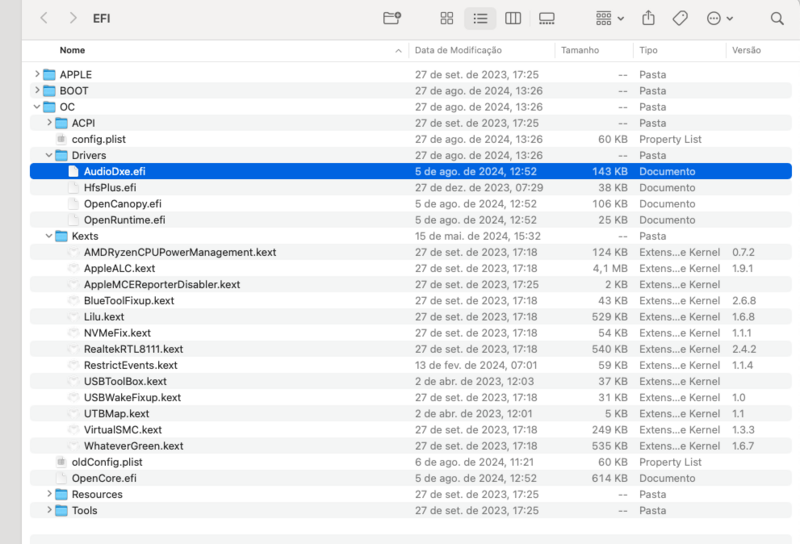The height and width of the screenshot is (544, 800).
Task: Click the EFI window title
Action: tap(102, 18)
